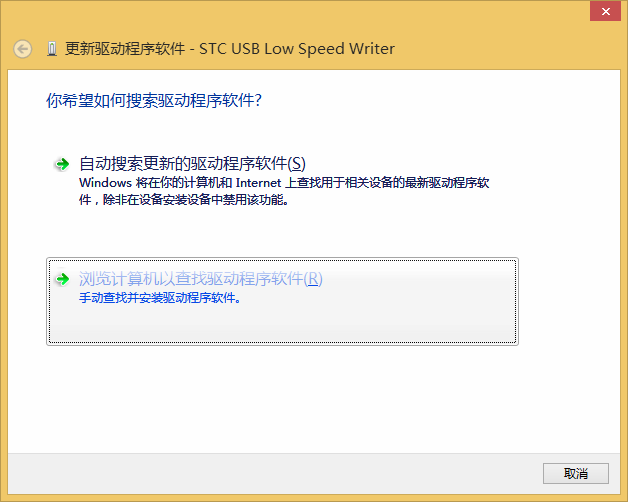Click 手动查找并安装驱动程序软件 description
This screenshot has width=628, height=502.
coord(160,298)
